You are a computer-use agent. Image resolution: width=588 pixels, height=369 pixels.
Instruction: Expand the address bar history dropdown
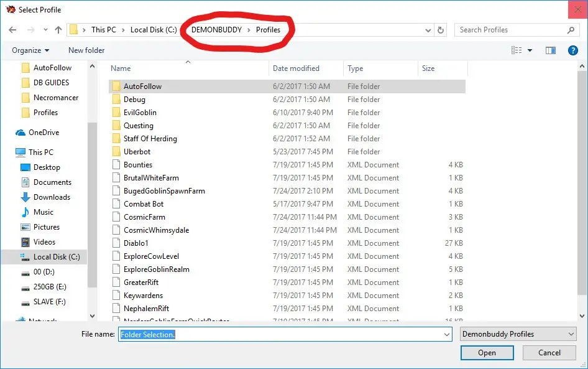pos(428,30)
